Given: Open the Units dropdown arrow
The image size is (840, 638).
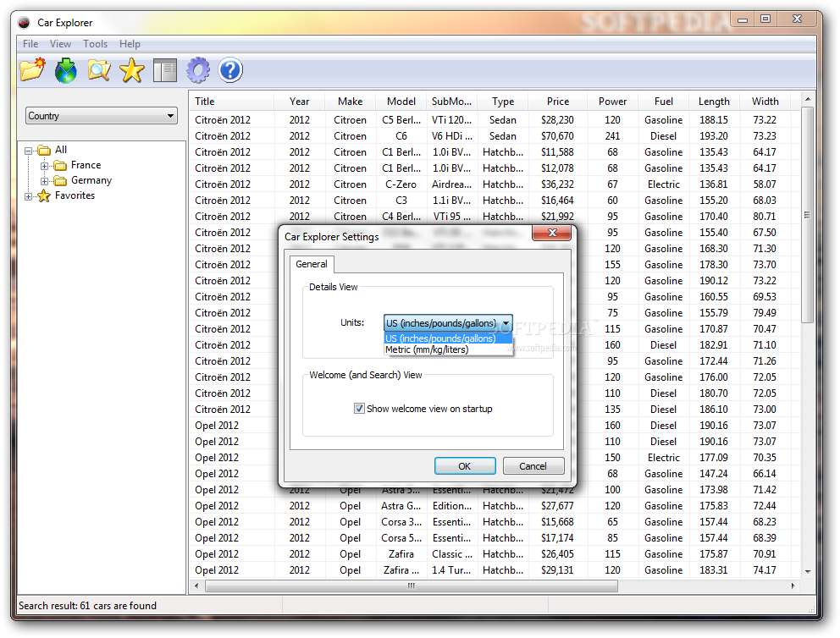Looking at the screenshot, I should click(506, 323).
